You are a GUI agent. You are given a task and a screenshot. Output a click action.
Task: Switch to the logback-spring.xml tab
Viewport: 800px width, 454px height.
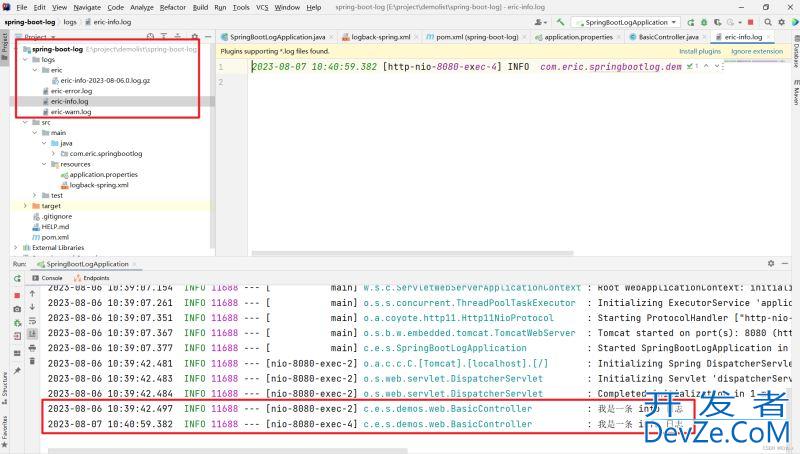click(x=380, y=37)
